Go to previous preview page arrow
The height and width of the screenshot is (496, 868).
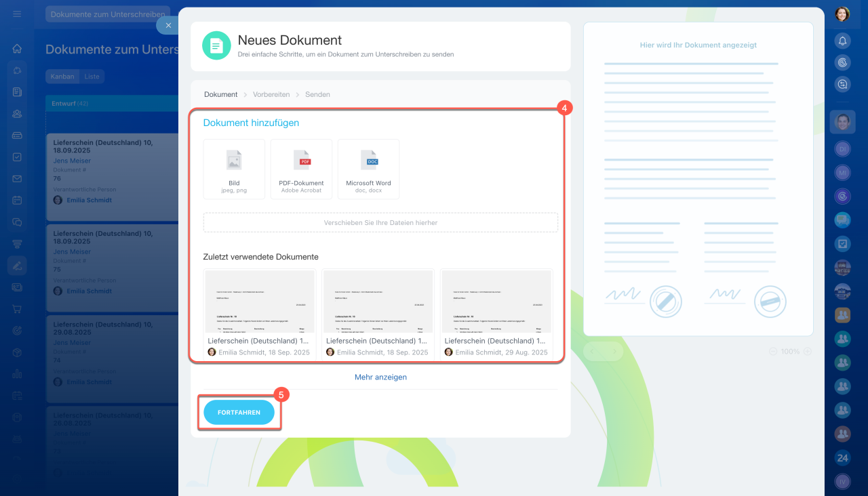(x=593, y=352)
